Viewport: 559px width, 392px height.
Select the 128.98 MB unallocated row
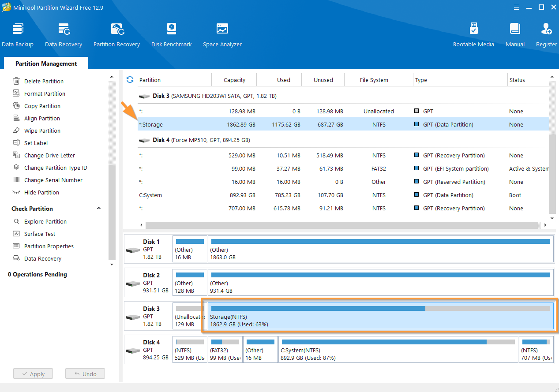click(343, 111)
